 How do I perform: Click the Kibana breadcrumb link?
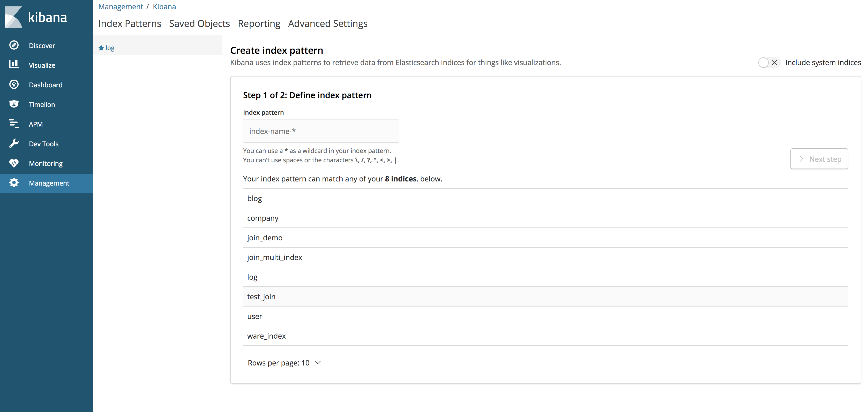[x=164, y=7]
